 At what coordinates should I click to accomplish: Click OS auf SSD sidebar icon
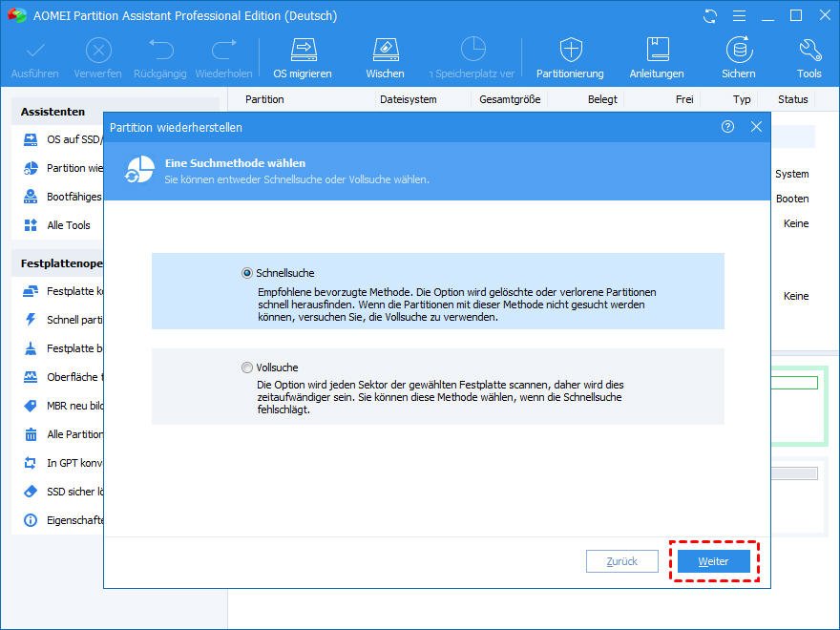[x=31, y=139]
